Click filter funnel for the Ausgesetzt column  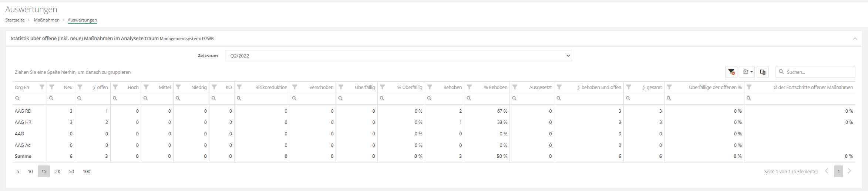(x=515, y=87)
